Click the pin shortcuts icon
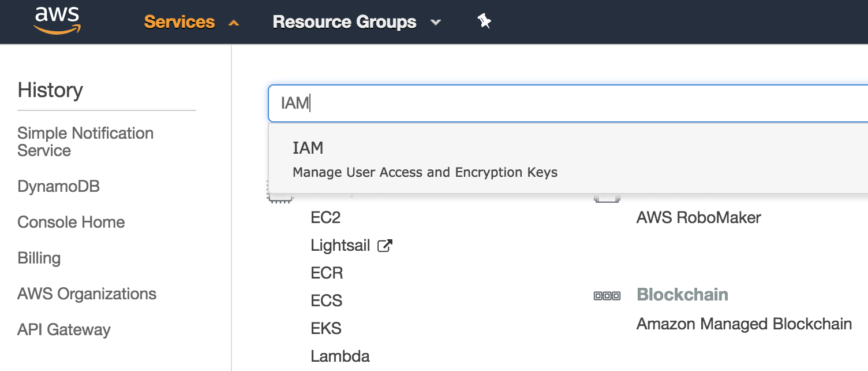Viewport: 868px width, 371px height. [484, 22]
